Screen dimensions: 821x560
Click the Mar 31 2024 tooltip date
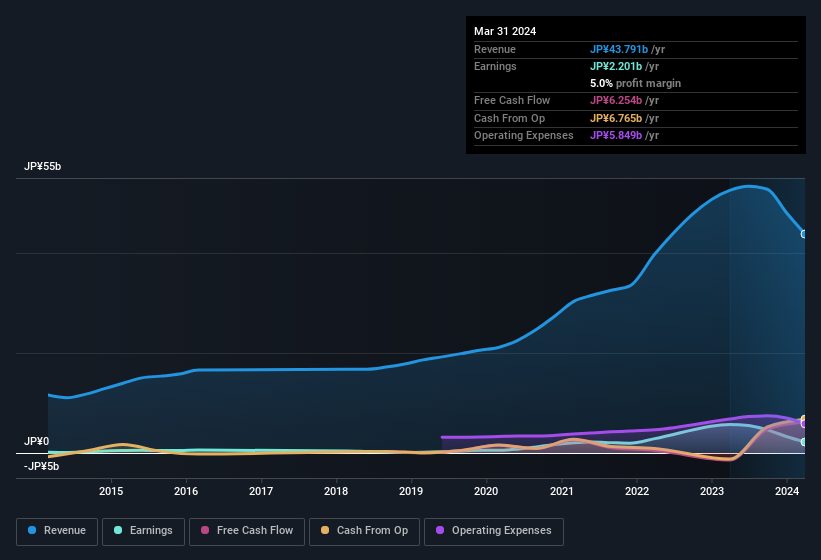click(505, 31)
